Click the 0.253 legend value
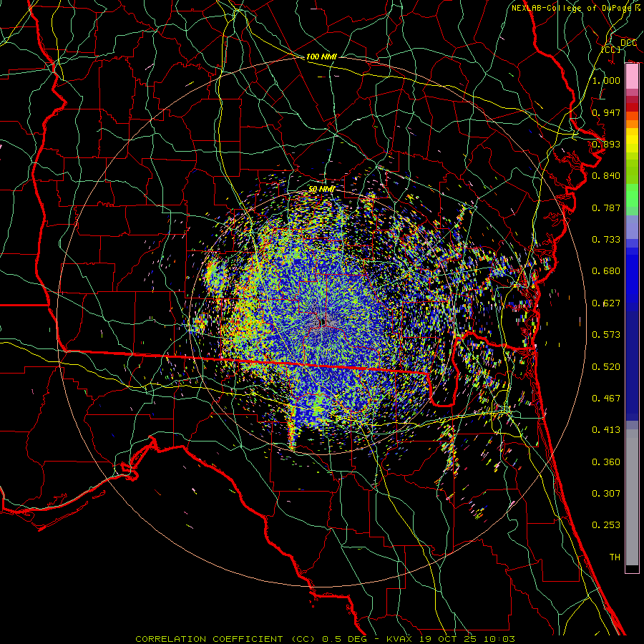The height and width of the screenshot is (644, 644). 606,525
